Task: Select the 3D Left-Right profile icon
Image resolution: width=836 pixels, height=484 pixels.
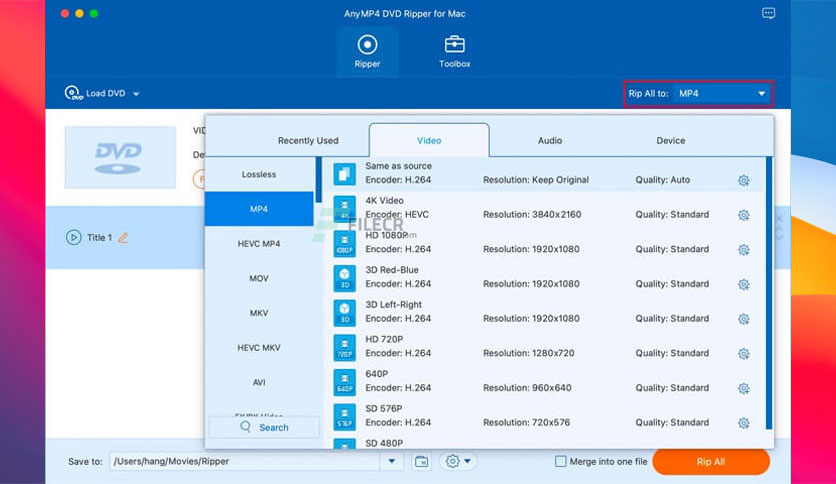Action: click(344, 312)
